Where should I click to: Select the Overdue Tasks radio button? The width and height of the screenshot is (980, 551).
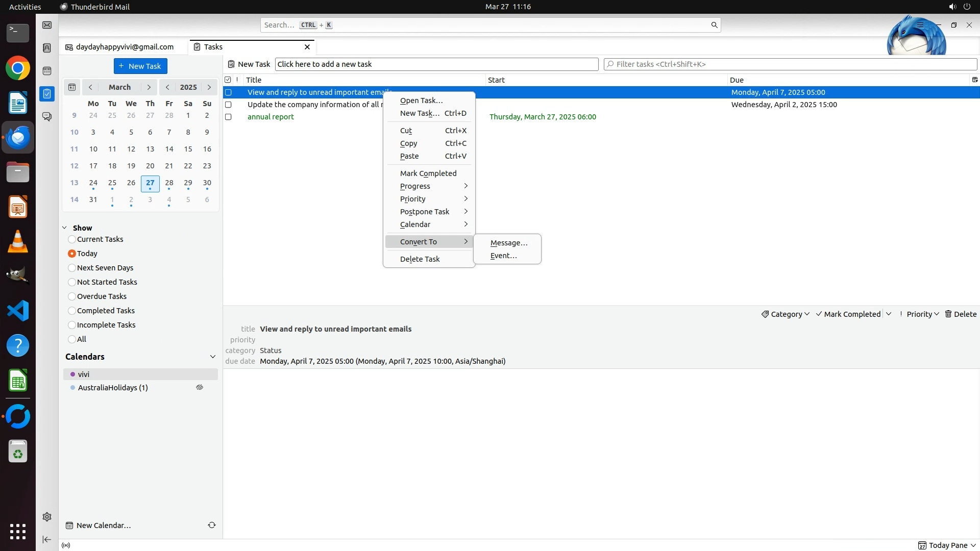pos(72,296)
